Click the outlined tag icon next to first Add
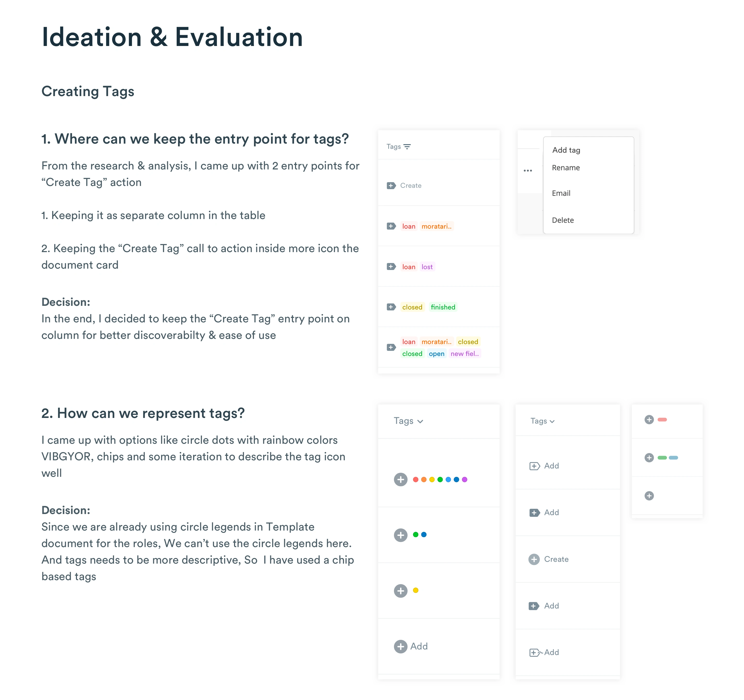 [534, 466]
